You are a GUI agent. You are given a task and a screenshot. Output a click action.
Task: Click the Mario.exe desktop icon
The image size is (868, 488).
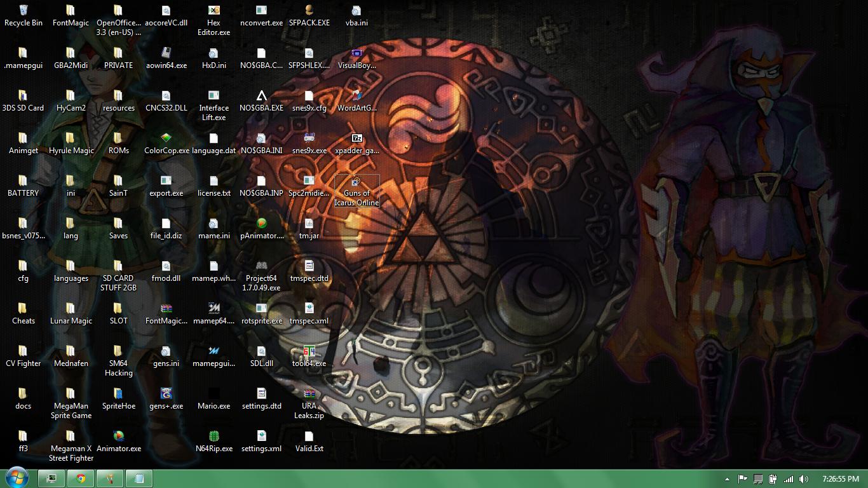[x=214, y=400]
